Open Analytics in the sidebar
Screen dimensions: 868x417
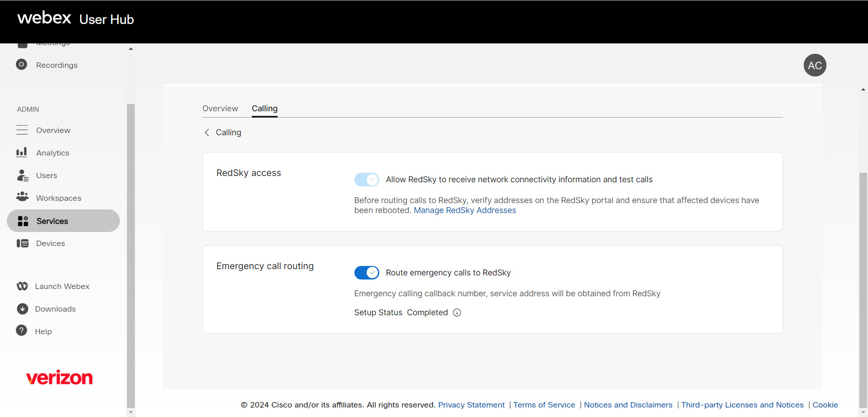point(53,153)
